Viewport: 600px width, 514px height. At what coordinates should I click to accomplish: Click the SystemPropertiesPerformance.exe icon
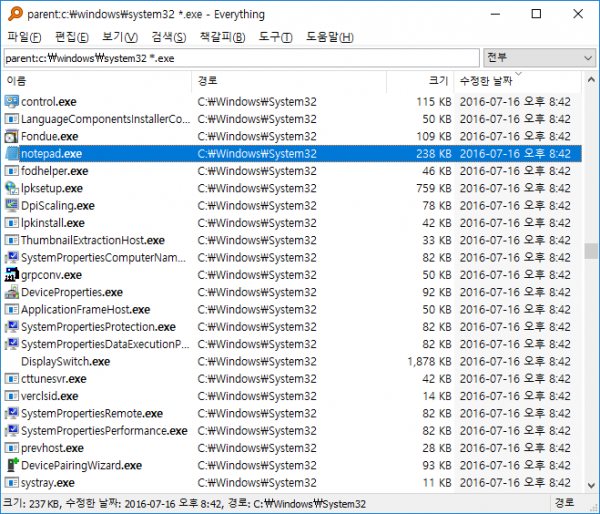[11, 431]
